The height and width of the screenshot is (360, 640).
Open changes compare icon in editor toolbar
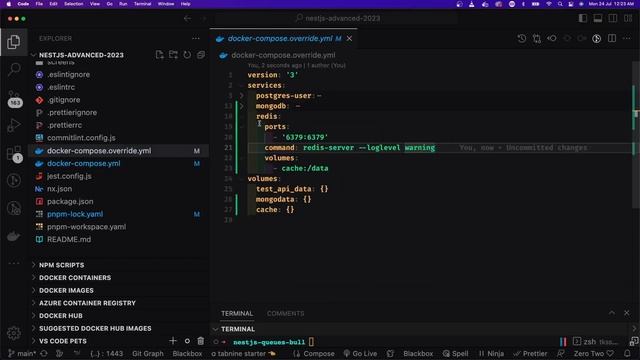[537, 38]
